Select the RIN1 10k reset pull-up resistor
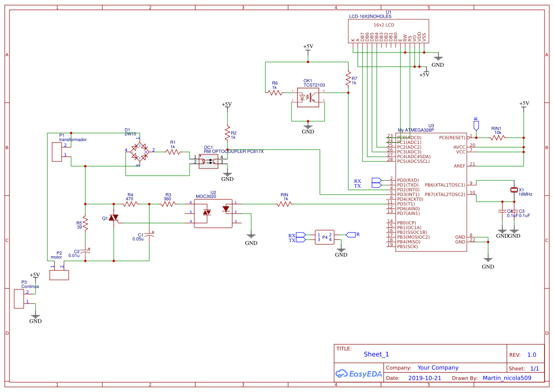The height and width of the screenshot is (392, 554). click(x=497, y=138)
